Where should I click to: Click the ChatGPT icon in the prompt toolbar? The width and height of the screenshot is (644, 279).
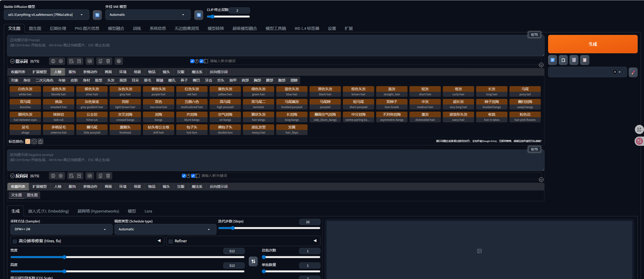(119, 61)
